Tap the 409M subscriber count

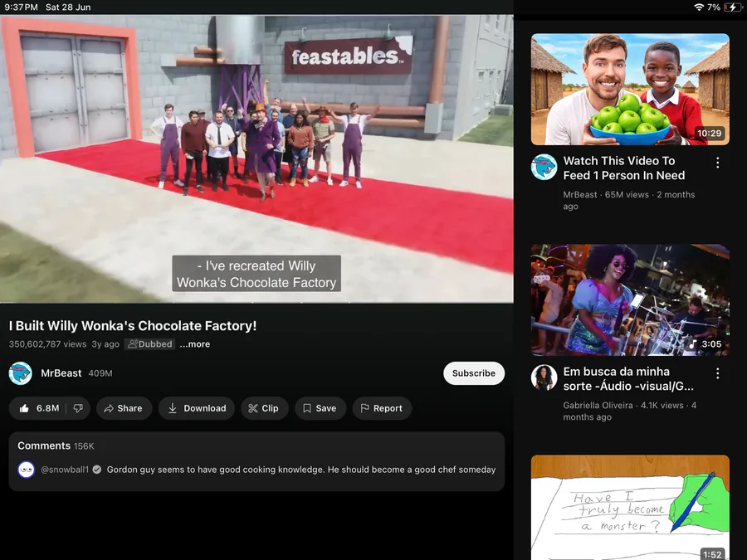tap(100, 373)
